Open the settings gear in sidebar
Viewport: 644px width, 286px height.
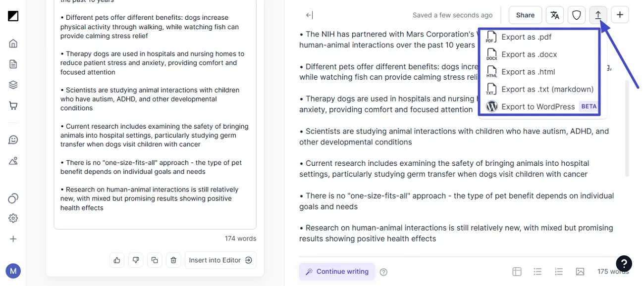(13, 218)
